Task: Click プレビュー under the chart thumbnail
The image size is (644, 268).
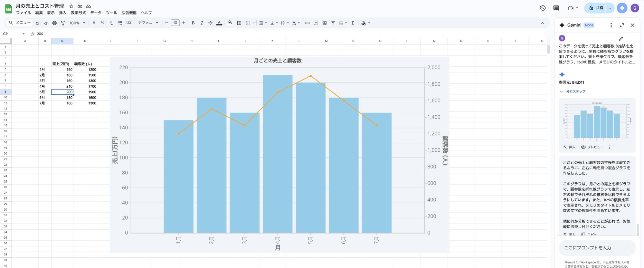Action: (592, 147)
